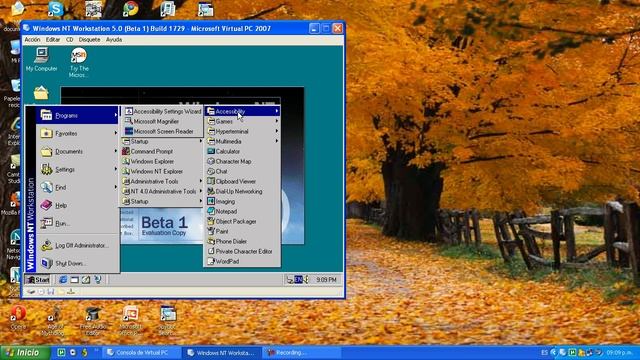Expand Find in the Start menu

(x=78, y=187)
